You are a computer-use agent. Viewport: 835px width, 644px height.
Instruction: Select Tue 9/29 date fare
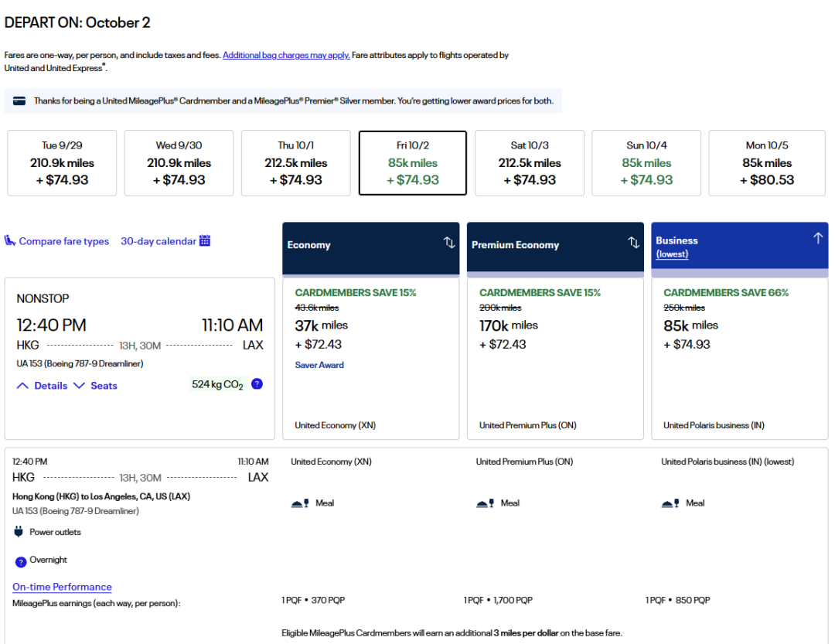point(62,163)
